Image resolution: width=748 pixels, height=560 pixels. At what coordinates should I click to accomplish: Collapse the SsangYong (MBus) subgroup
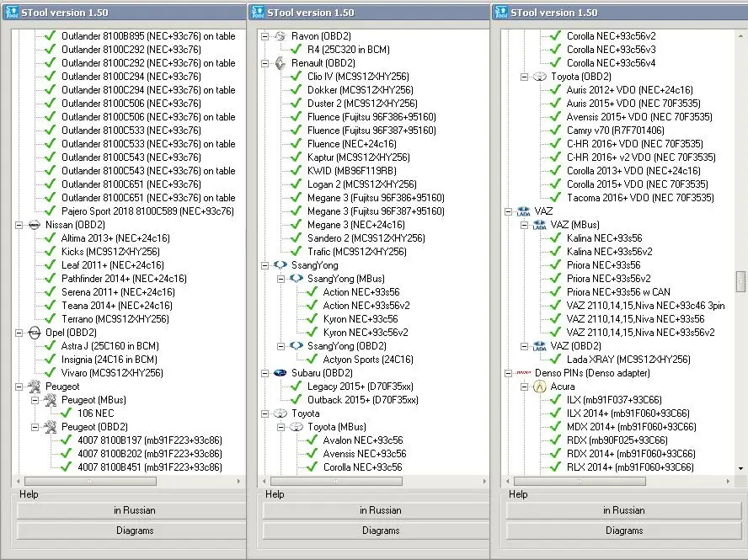point(281,279)
